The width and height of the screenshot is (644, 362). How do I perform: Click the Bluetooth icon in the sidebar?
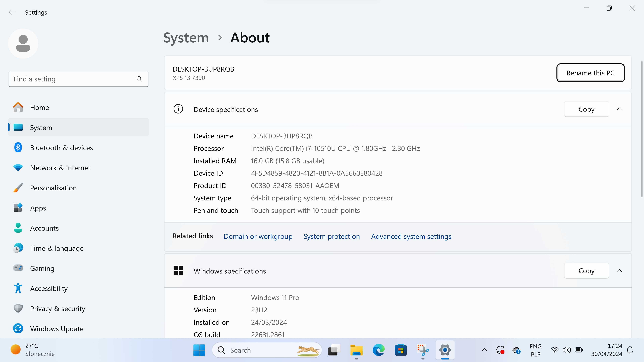click(x=18, y=148)
